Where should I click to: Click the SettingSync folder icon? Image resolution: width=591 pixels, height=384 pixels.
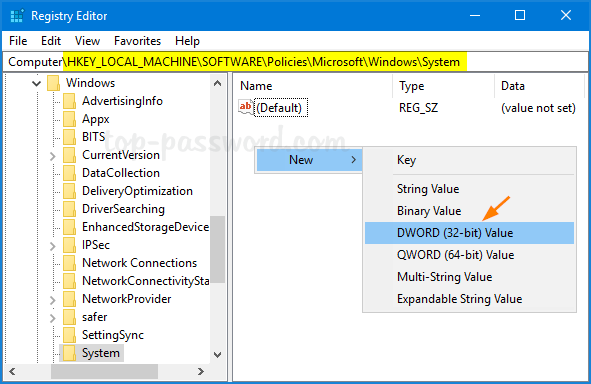(69, 335)
